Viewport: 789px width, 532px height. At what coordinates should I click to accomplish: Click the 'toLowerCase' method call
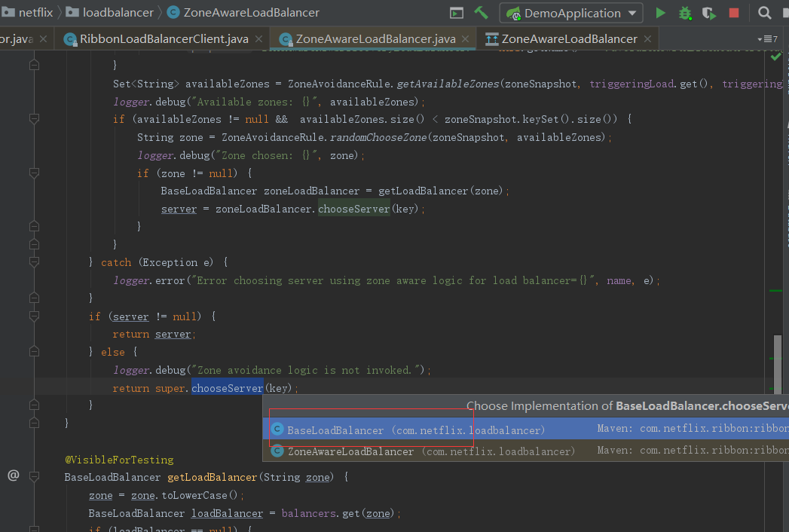pos(194,495)
